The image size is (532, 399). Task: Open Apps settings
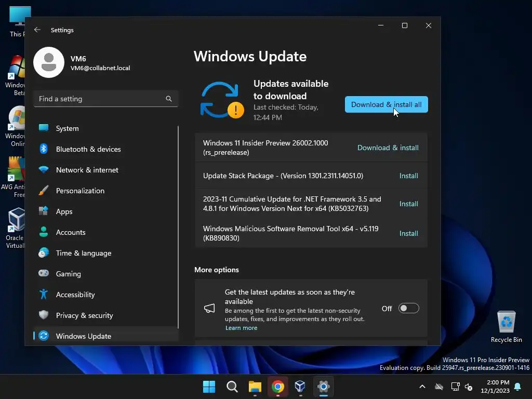coord(105,211)
